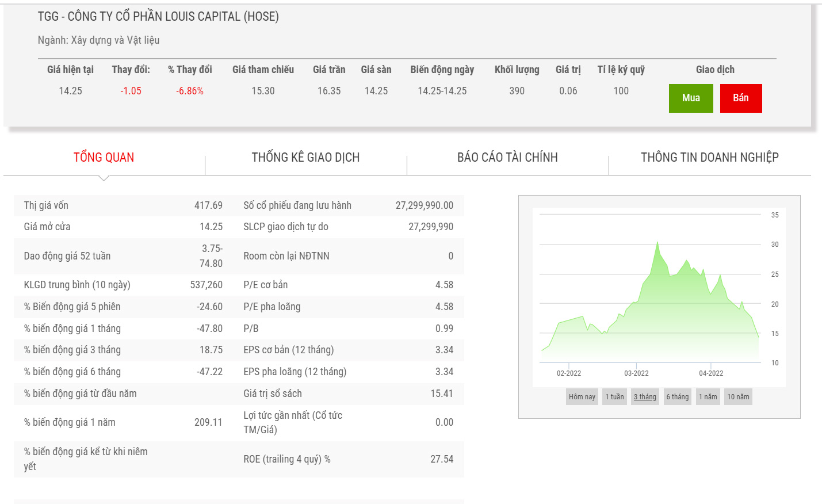Select Hôm nay chart range
The image size is (822, 504).
(582, 397)
